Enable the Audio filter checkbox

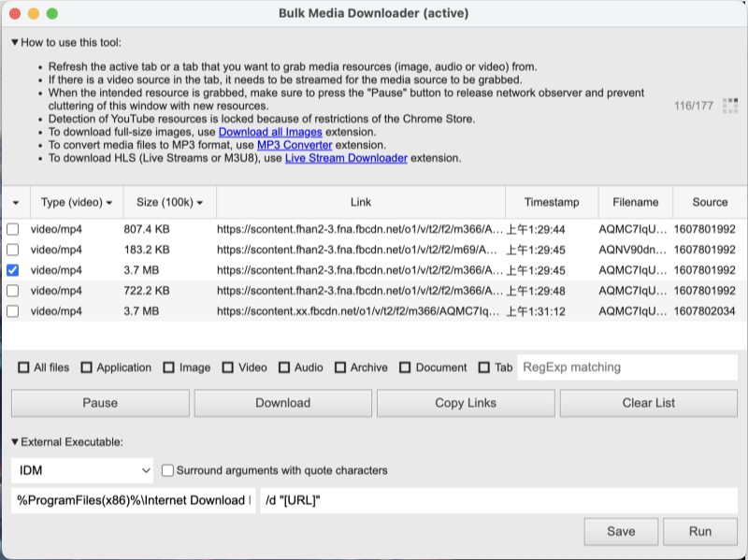[x=284, y=367]
